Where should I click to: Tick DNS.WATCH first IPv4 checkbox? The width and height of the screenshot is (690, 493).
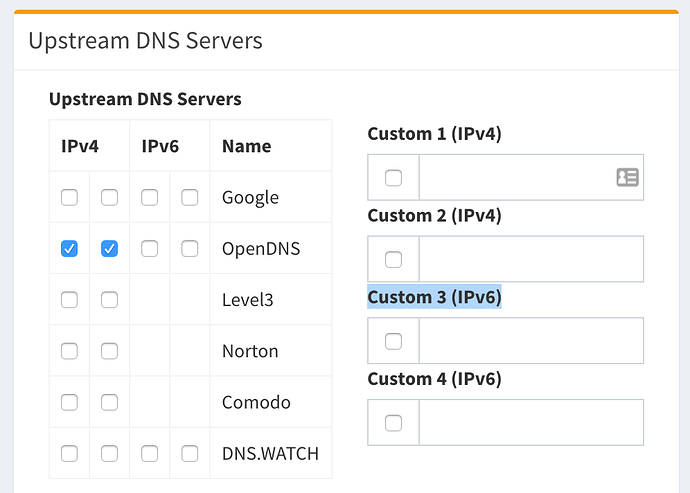point(69,453)
